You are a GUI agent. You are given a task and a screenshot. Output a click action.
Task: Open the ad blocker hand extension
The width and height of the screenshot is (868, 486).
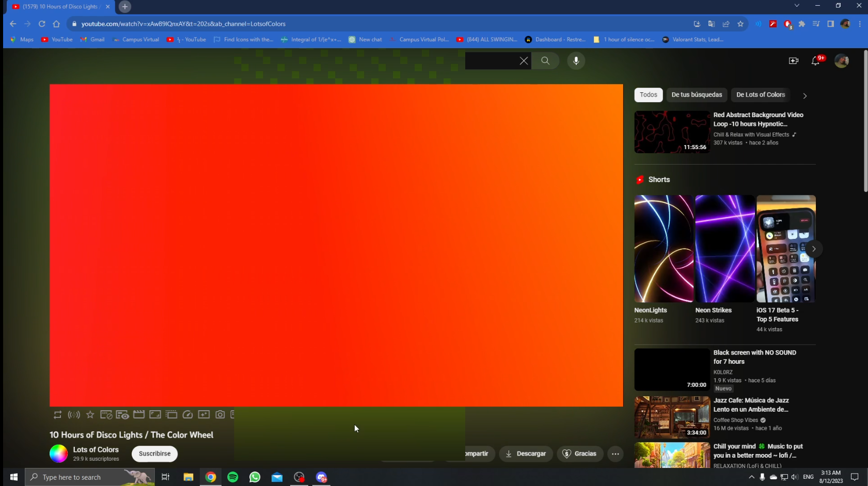coord(787,24)
